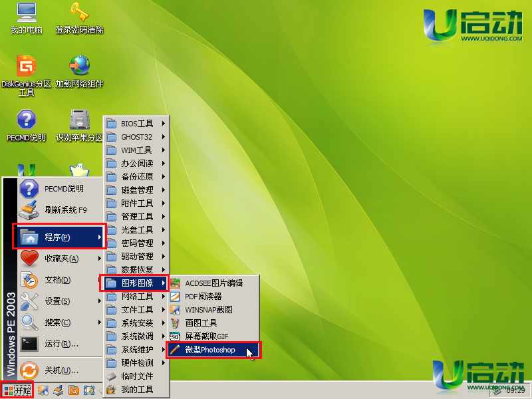The width and height of the screenshot is (532, 399).
Task: Open PECMD说明 in the start menu
Action: click(x=60, y=189)
